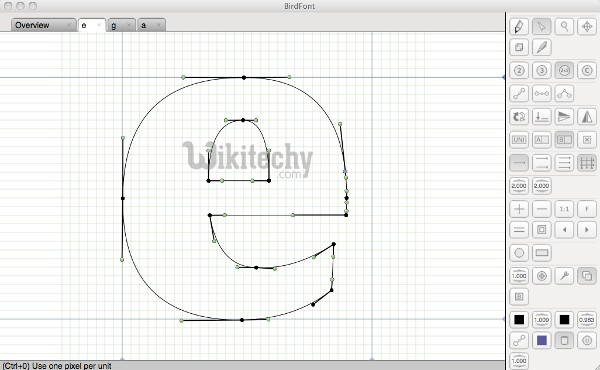Click the two-arrow guidelines icon
Screen dimensions: 600x370
(541, 163)
